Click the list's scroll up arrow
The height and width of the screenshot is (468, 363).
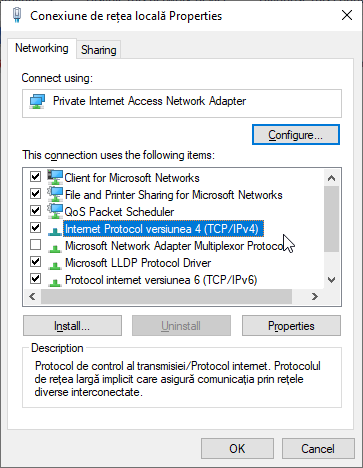[331, 178]
